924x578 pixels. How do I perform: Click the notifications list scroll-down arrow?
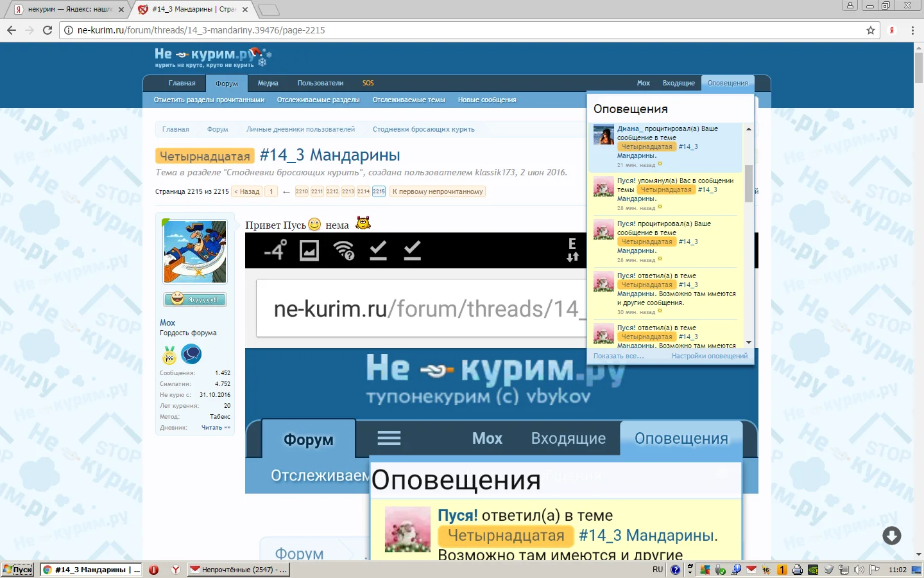pos(748,342)
